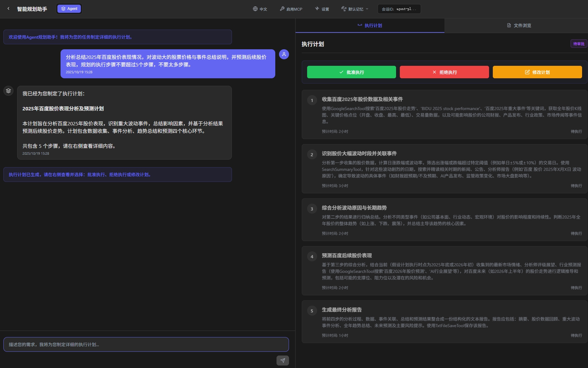Click the 修改计划 edit plan button
This screenshot has height=368, width=588.
[537, 72]
